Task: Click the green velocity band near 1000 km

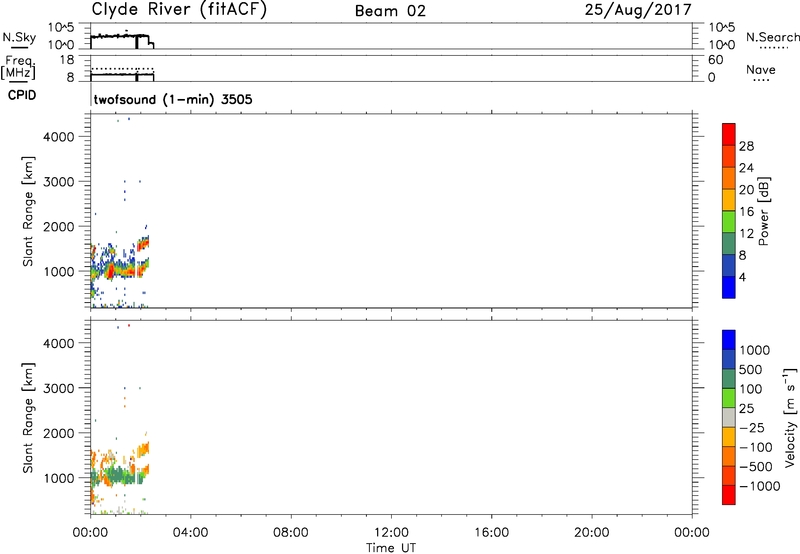Action: point(117,476)
